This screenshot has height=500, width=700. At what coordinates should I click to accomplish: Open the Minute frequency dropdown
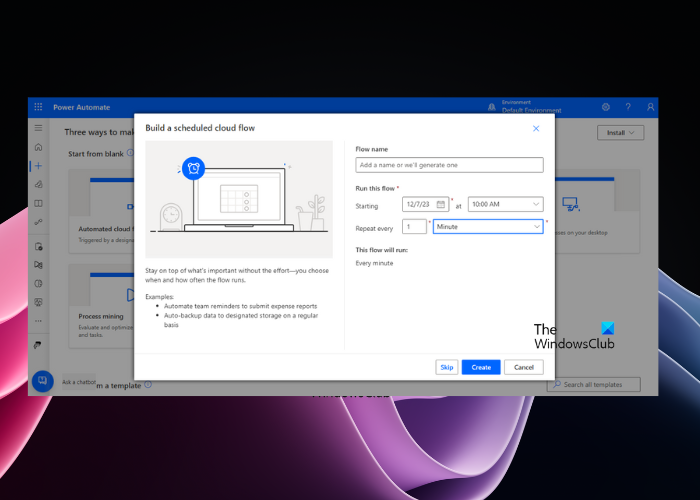pyautogui.click(x=488, y=226)
